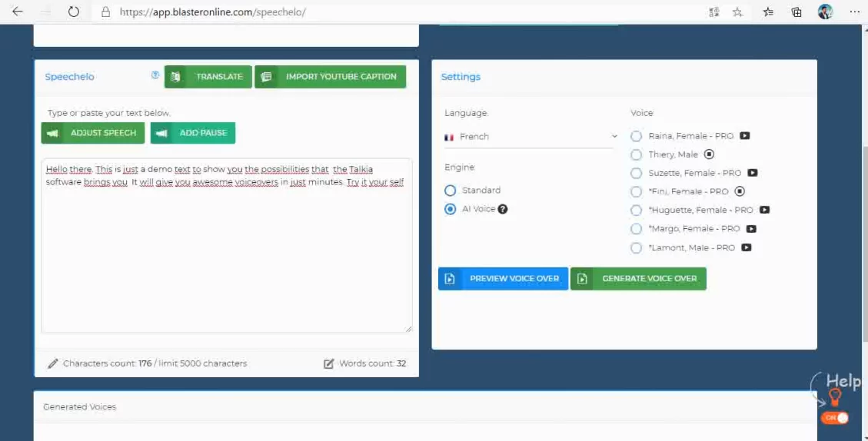Screen dimensions: 868x441
Task: Play Raina voice sample icon
Action: tap(745, 135)
